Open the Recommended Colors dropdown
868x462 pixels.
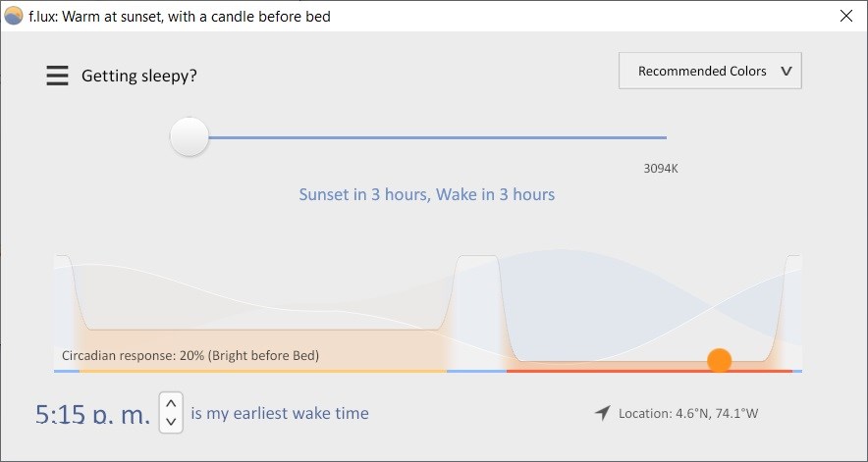pos(710,71)
